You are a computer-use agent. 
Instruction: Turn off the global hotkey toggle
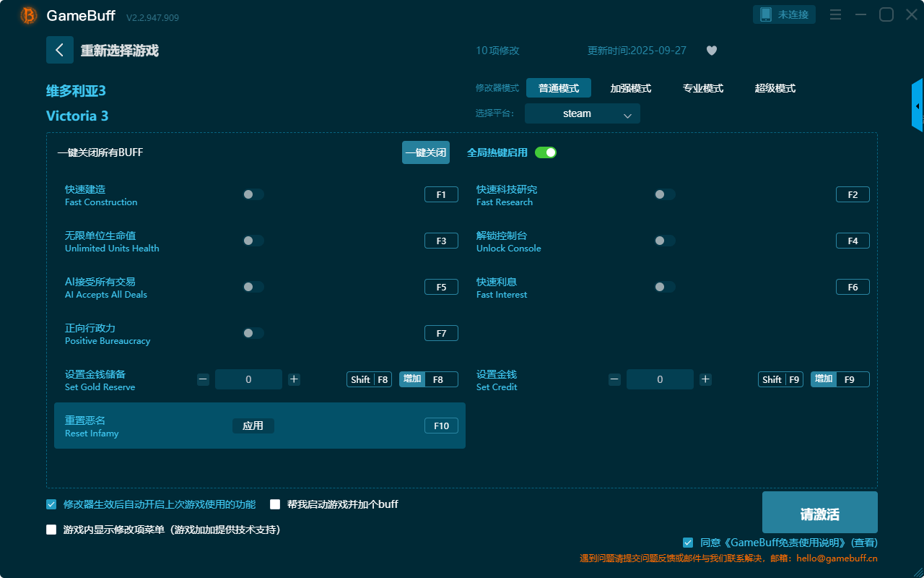tap(546, 152)
